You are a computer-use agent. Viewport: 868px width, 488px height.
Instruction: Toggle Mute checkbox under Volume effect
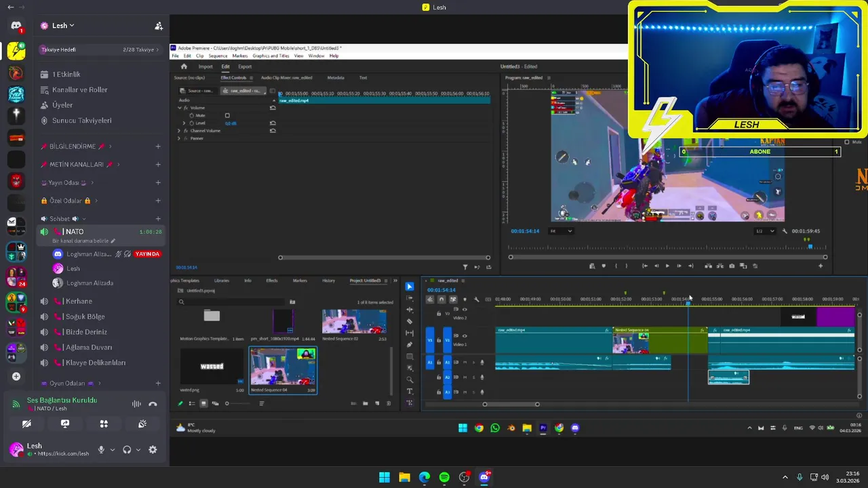point(227,115)
